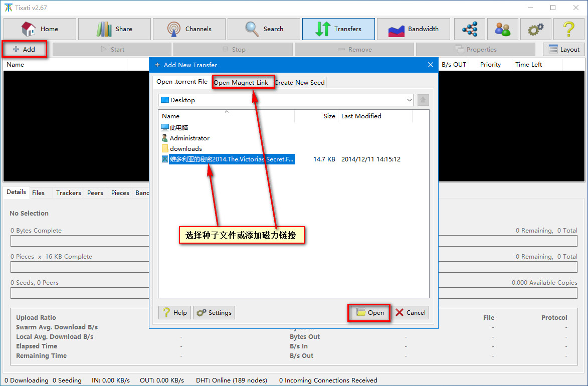
Task: Click DHT: Online (189 nodes) status
Action: (232, 380)
